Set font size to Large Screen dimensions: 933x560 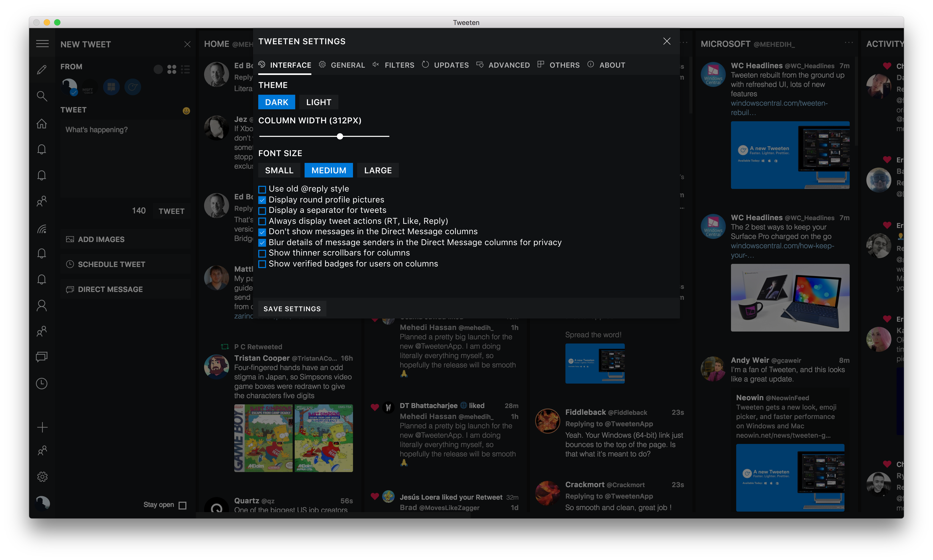(378, 170)
